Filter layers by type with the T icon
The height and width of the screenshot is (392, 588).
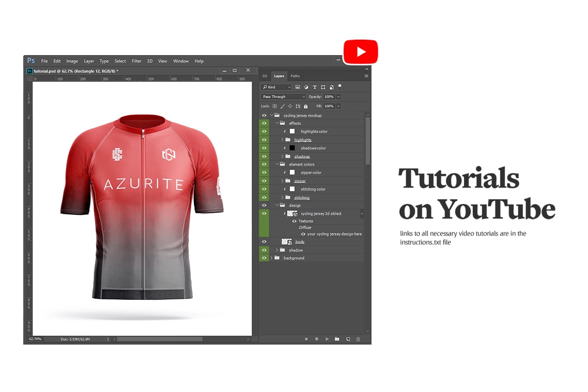315,87
